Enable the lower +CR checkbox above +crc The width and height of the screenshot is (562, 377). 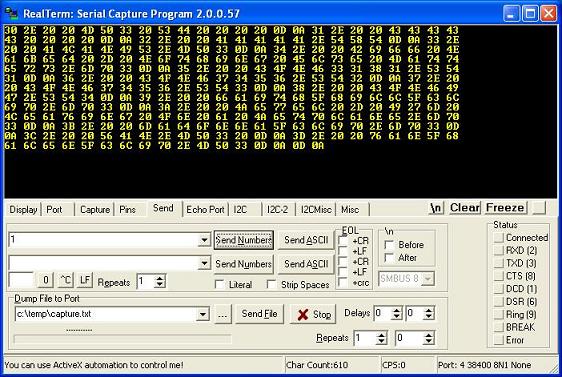(343, 262)
